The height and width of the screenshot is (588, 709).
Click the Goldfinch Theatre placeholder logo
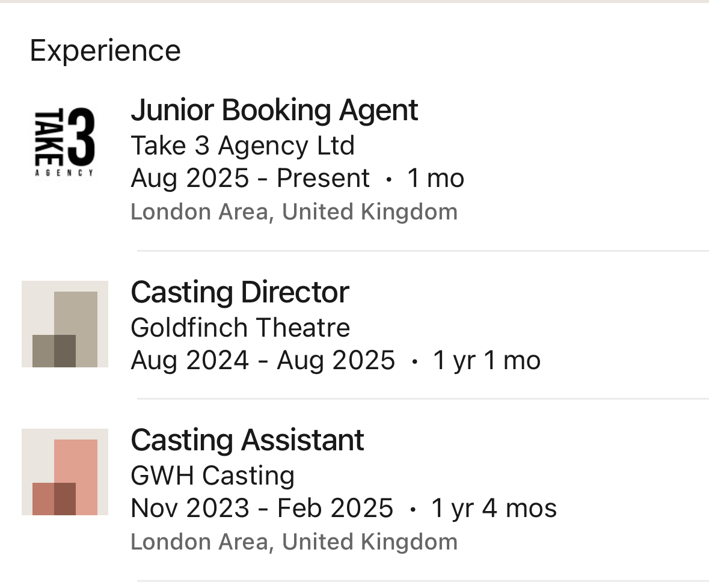64,324
